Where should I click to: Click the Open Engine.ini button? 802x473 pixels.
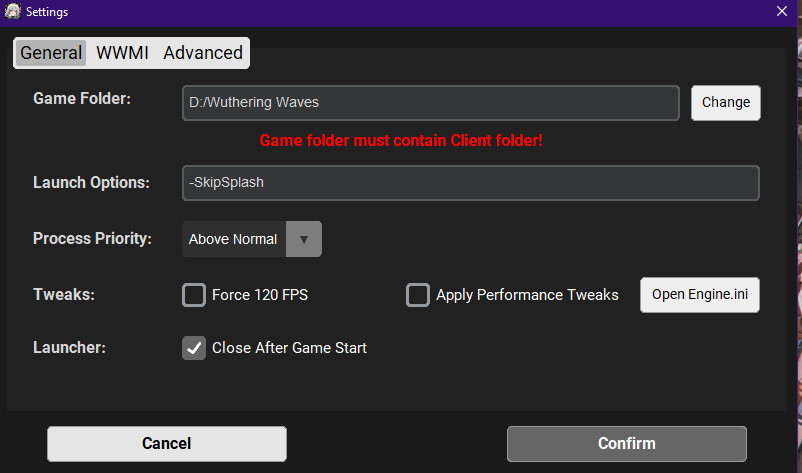tap(699, 295)
